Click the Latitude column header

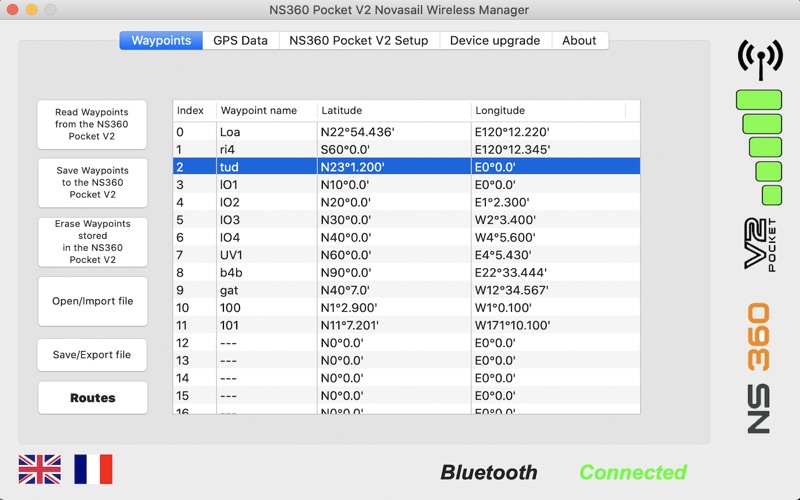coord(394,111)
